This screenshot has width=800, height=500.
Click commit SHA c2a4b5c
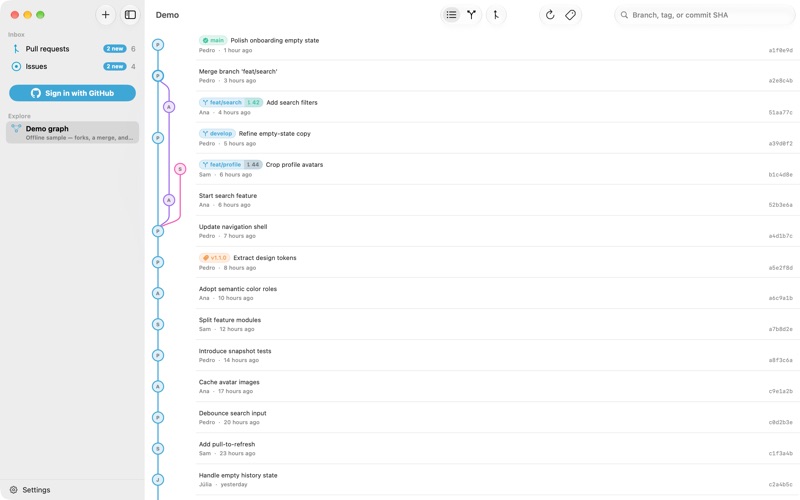tap(781, 484)
